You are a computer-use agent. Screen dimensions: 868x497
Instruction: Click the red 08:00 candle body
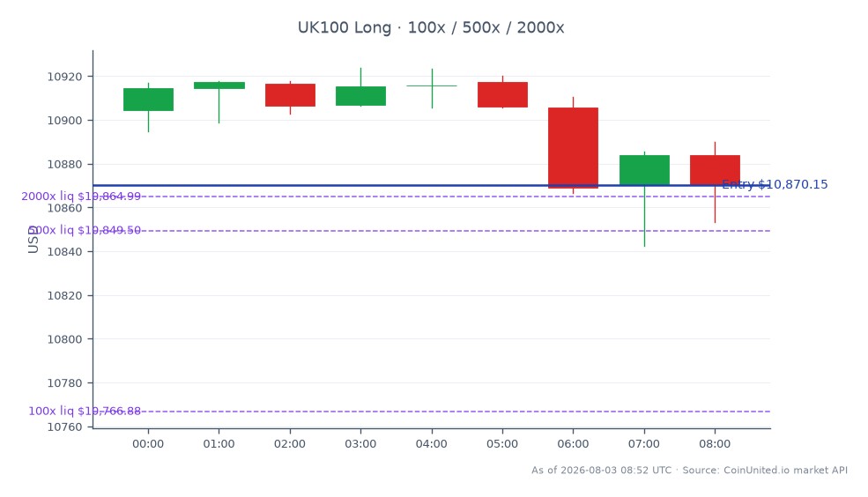pos(715,170)
